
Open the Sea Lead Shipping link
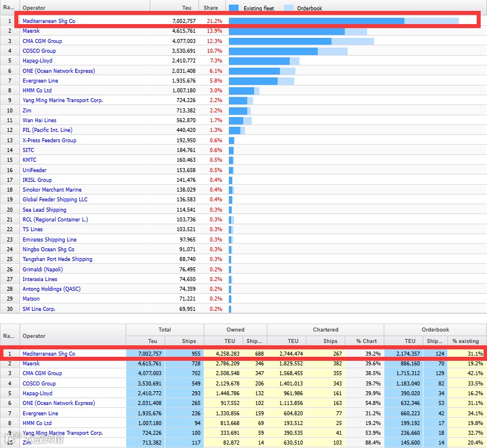tap(44, 210)
